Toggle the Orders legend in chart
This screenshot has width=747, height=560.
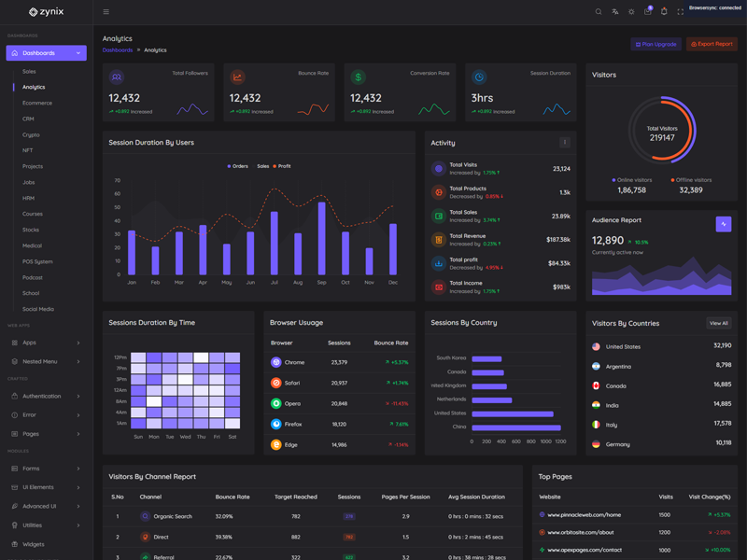237,166
